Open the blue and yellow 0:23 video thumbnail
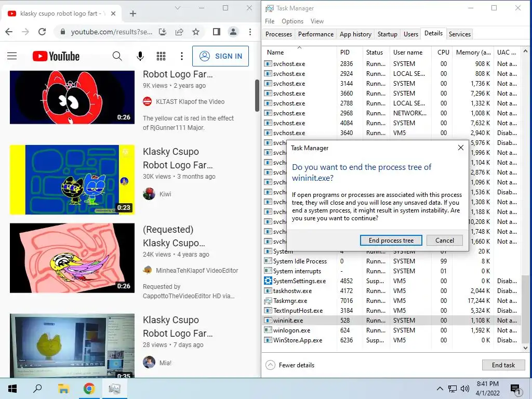 [72, 180]
